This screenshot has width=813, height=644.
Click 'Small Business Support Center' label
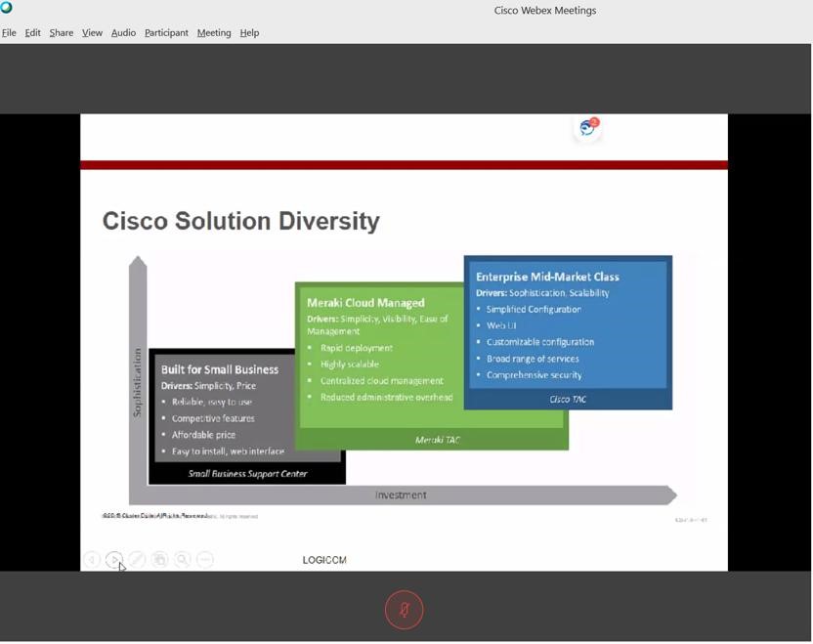coord(247,473)
